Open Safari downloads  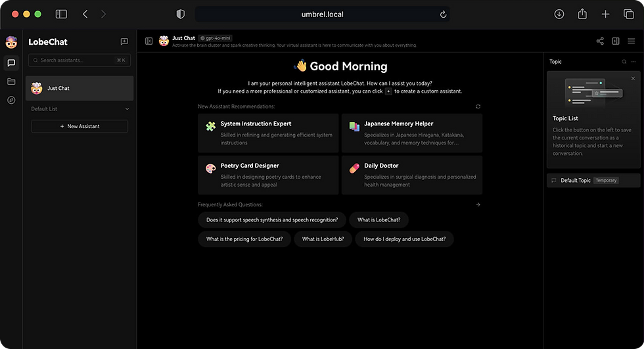tap(559, 14)
